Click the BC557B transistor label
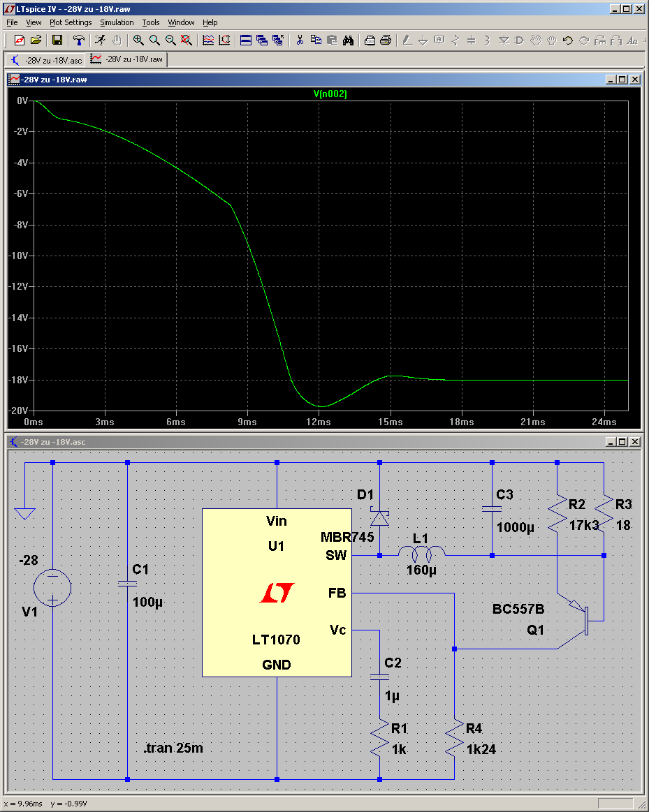Image resolution: width=649 pixels, height=812 pixels. (x=518, y=609)
